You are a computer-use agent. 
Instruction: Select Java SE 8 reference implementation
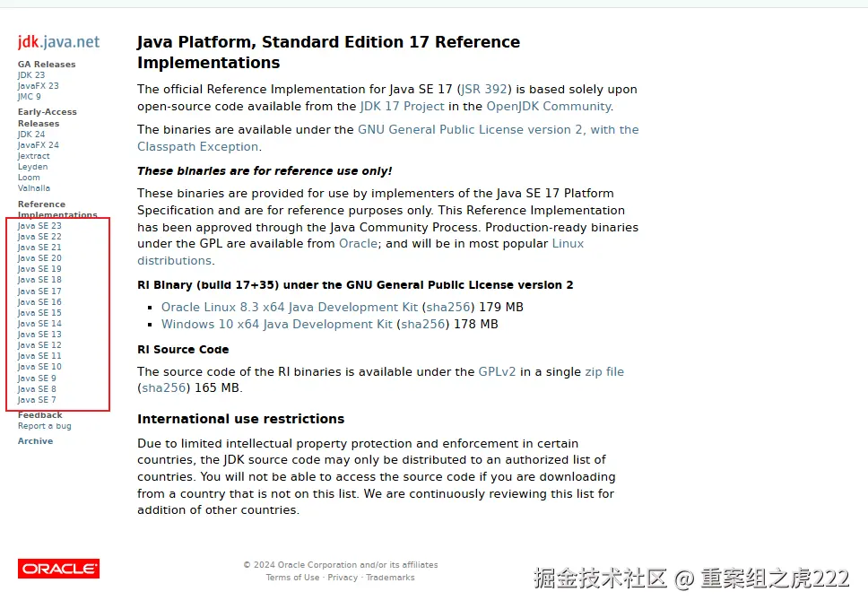click(x=37, y=389)
